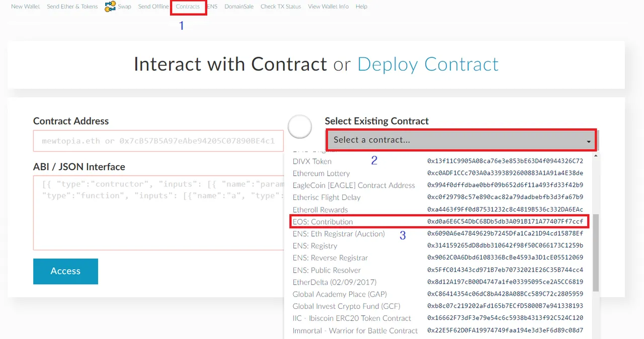Open the ENS tab

212,7
